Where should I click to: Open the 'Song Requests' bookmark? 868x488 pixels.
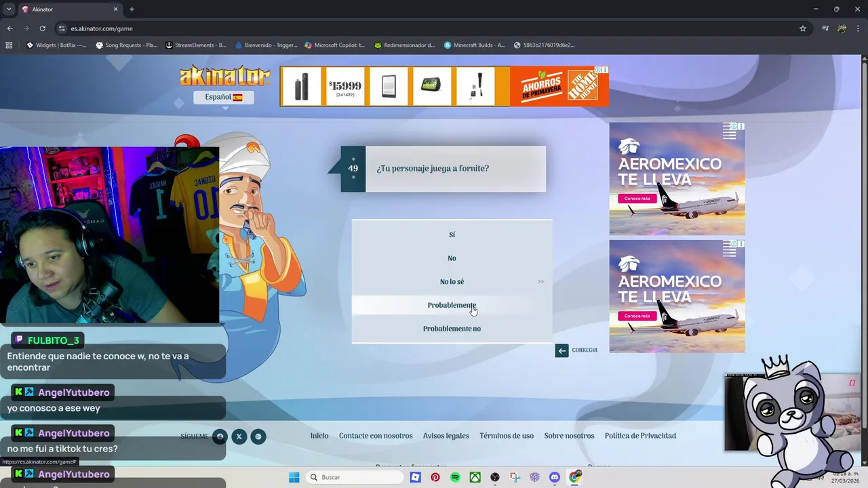(126, 45)
